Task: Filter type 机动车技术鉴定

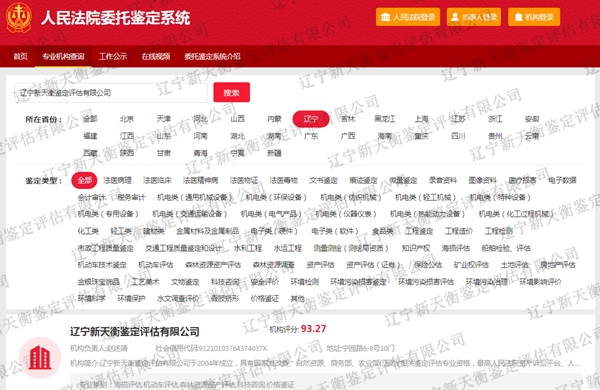Action: pyautogui.click(x=102, y=265)
